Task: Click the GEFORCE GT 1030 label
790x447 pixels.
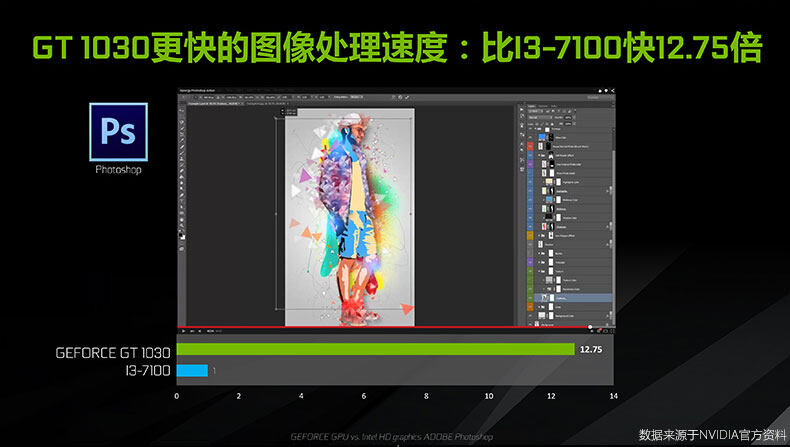Action: pyautogui.click(x=113, y=352)
